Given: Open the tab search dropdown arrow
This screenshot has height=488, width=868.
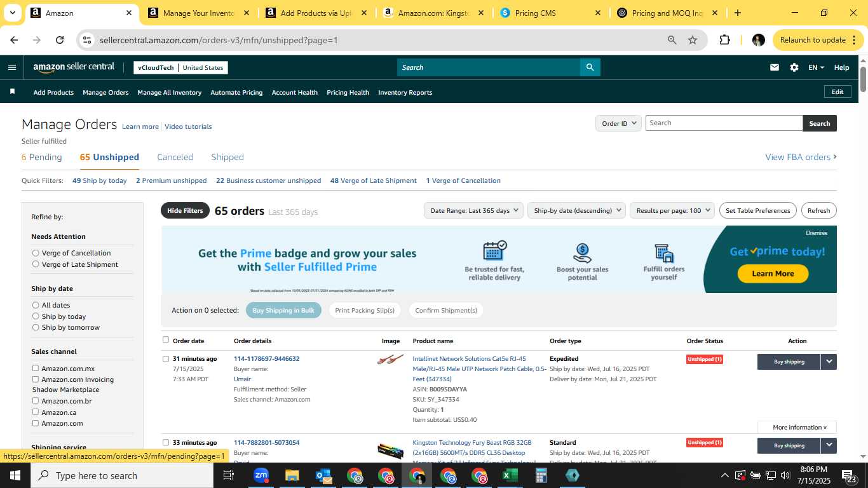Looking at the screenshot, I should 12,13.
